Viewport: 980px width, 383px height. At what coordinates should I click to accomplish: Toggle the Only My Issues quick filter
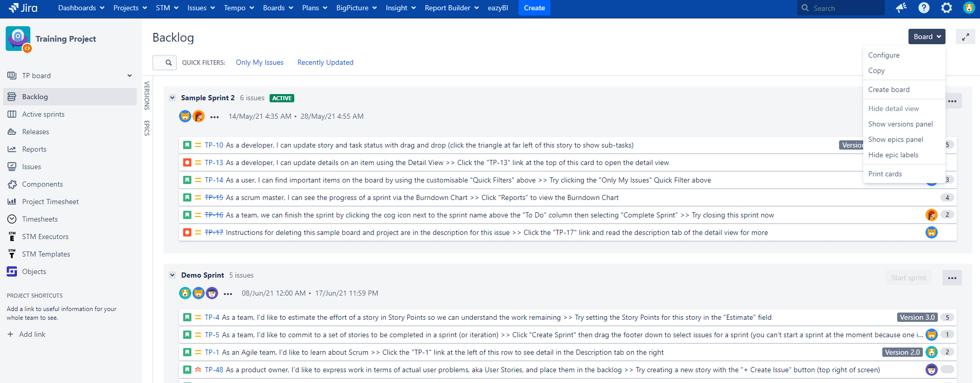259,63
